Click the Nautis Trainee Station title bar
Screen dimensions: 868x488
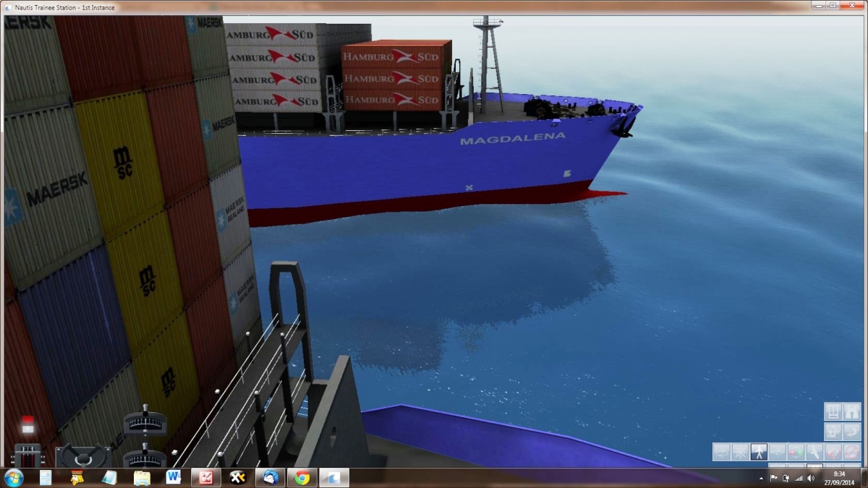434,6
